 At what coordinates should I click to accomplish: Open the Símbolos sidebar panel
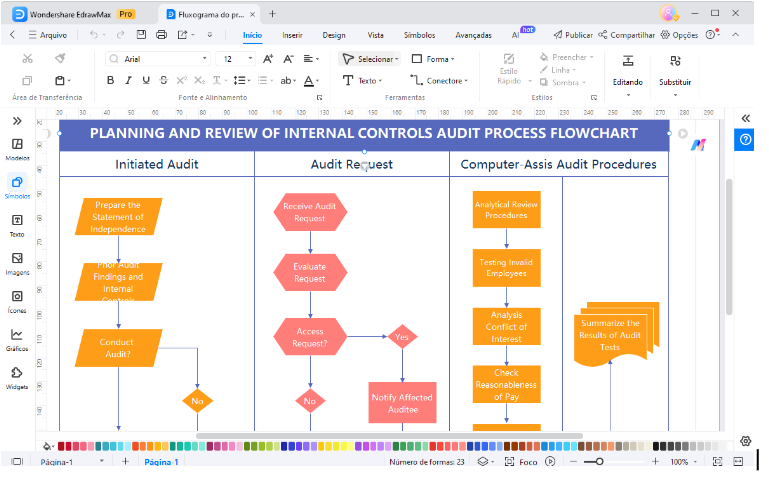point(17,187)
